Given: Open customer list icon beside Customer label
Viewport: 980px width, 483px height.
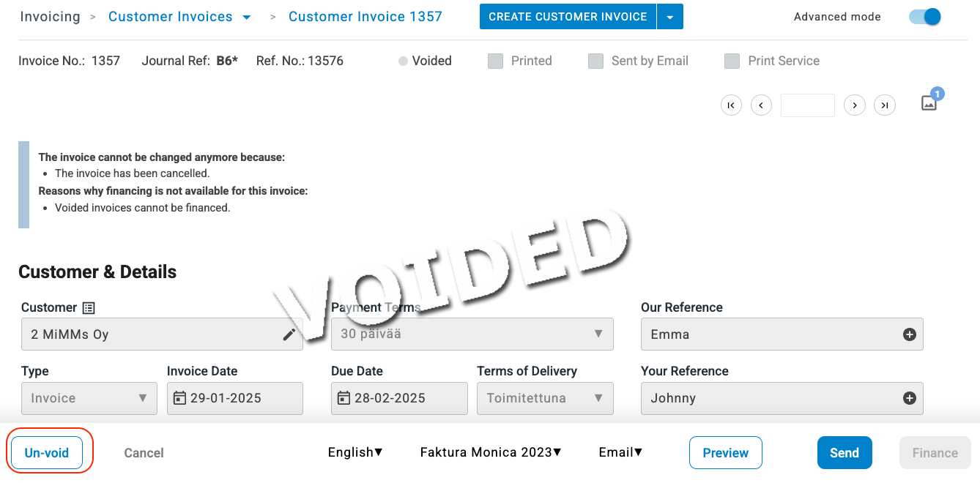Looking at the screenshot, I should (x=89, y=307).
